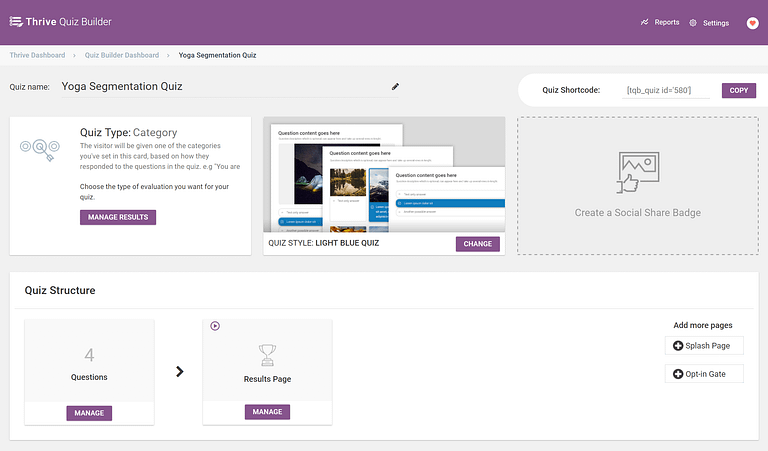This screenshot has height=451, width=768.
Task: Click the Add more pages label
Action: point(703,325)
